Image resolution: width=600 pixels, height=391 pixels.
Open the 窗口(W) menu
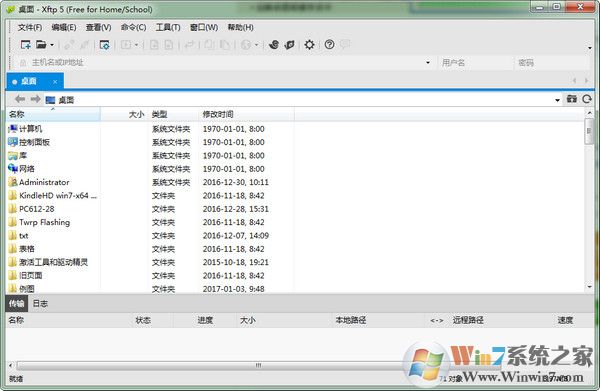click(204, 27)
